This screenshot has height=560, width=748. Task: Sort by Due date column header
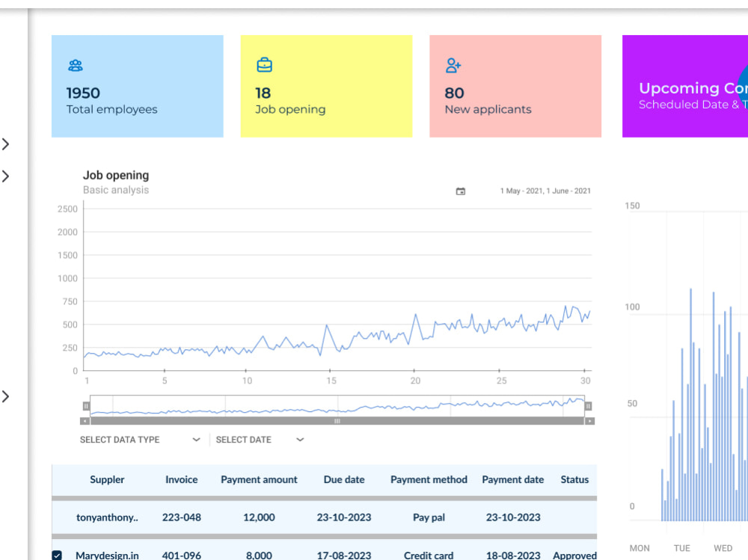(344, 479)
